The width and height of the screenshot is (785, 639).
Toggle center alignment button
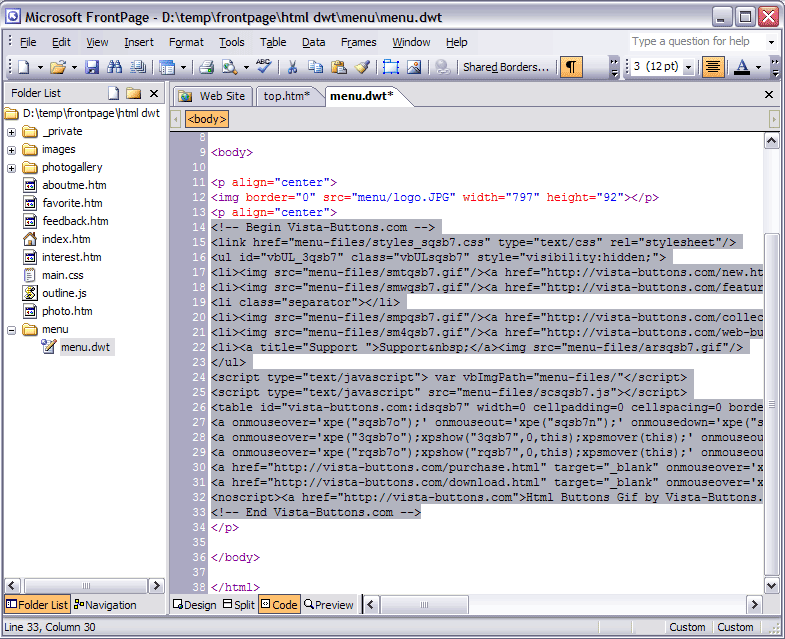click(713, 67)
